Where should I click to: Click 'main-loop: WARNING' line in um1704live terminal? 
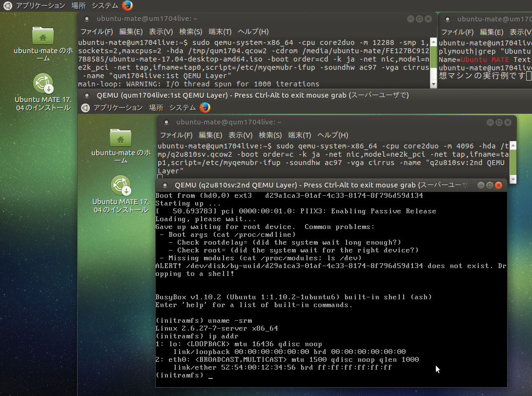pos(199,84)
